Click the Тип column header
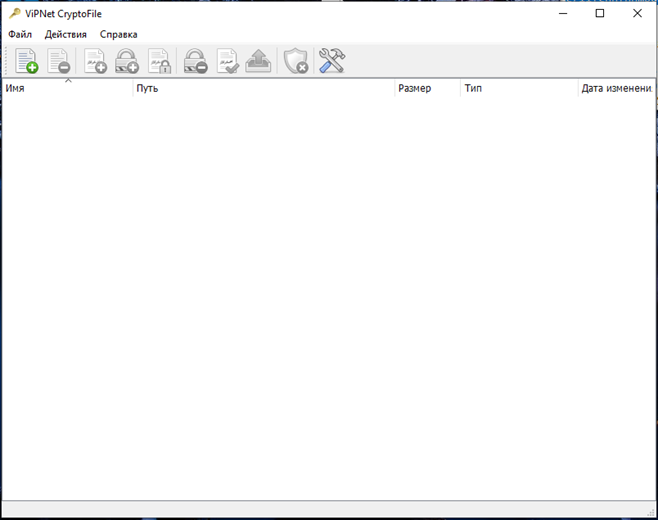658x520 pixels. pos(518,89)
